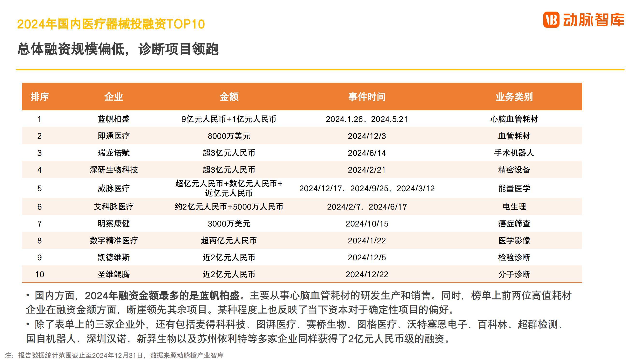
Task: Click the 事件时间 column header
Action: click(x=367, y=97)
